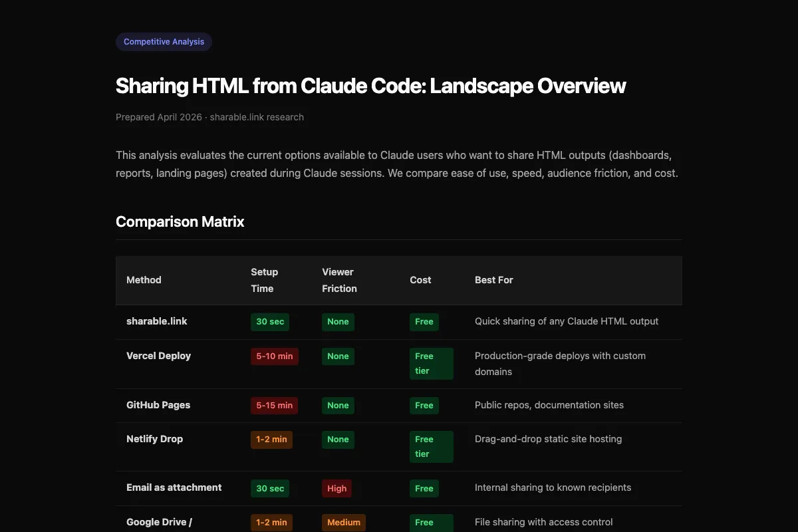
Task: Click the Setup Time column header
Action: pos(264,280)
